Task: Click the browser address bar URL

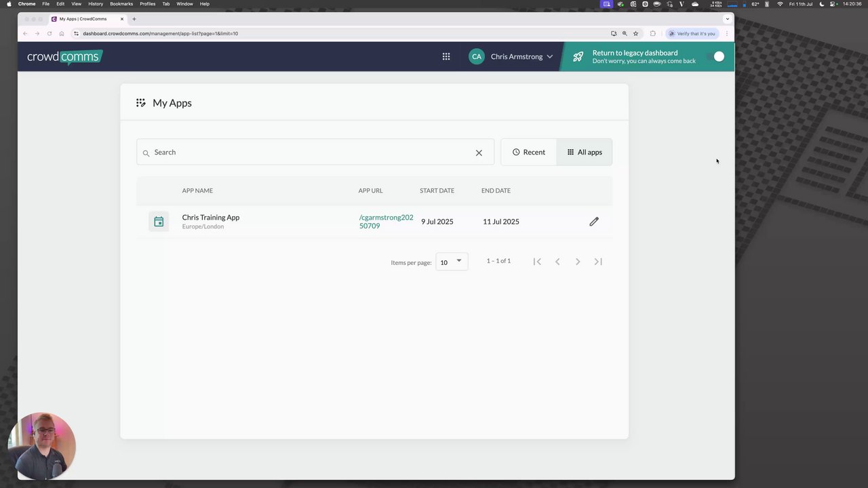Action: coord(160,33)
